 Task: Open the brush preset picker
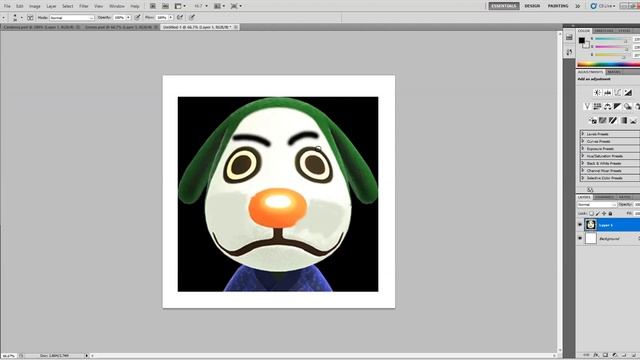[16, 18]
